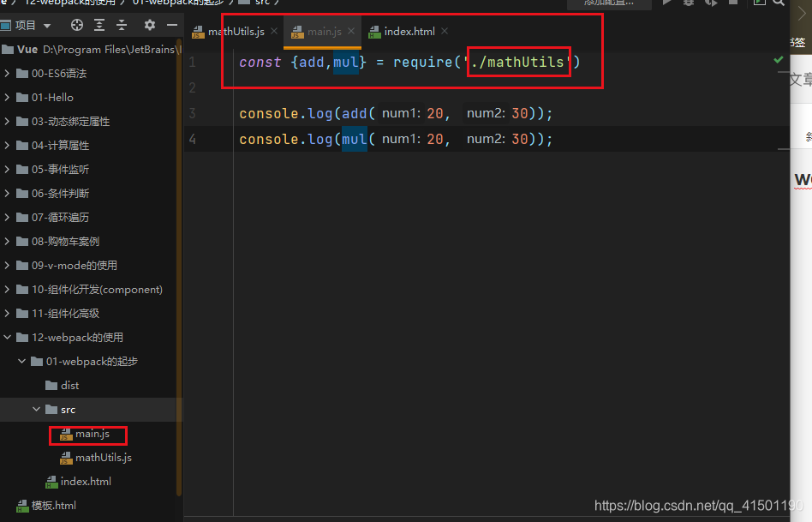Collapse the 01-webpack的起步 folder
Screen dimensions: 812x522
pyautogui.click(x=21, y=362)
